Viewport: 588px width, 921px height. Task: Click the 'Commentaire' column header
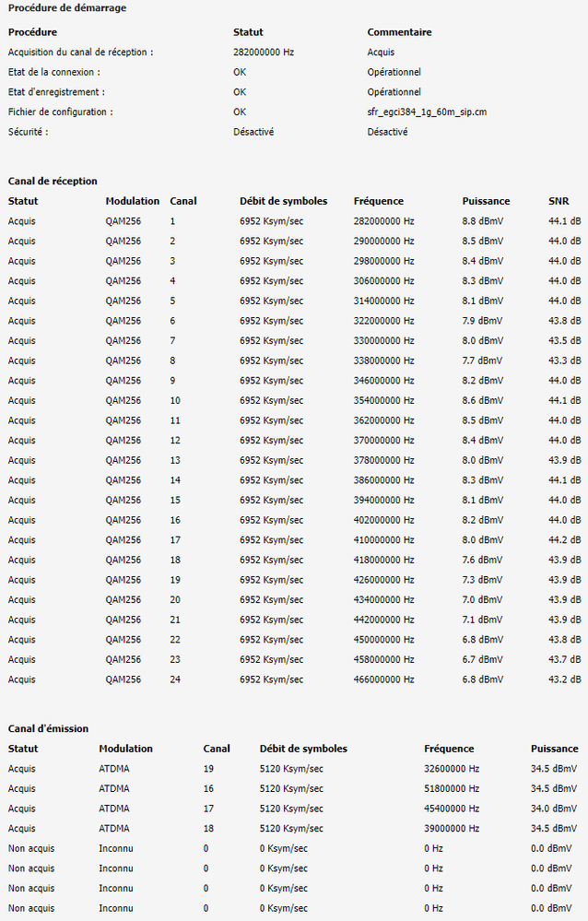click(399, 32)
